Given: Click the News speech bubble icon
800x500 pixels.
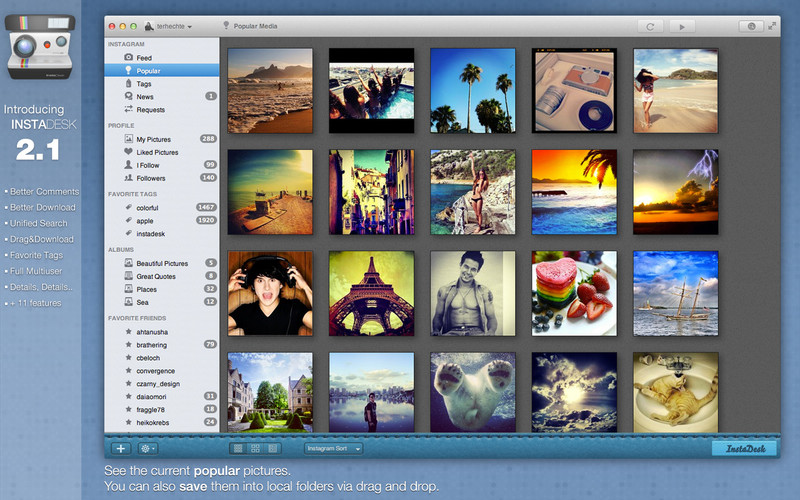Looking at the screenshot, I should coord(129,96).
